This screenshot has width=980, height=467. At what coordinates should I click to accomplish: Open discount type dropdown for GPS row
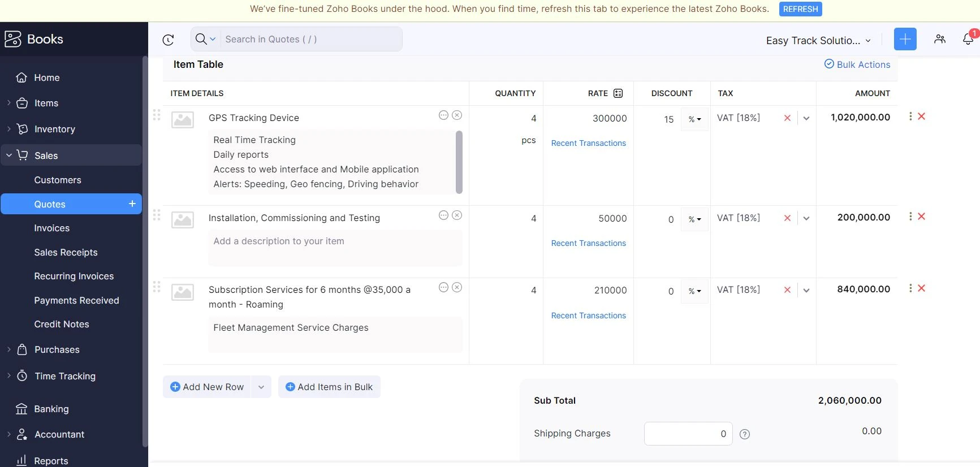(x=694, y=119)
